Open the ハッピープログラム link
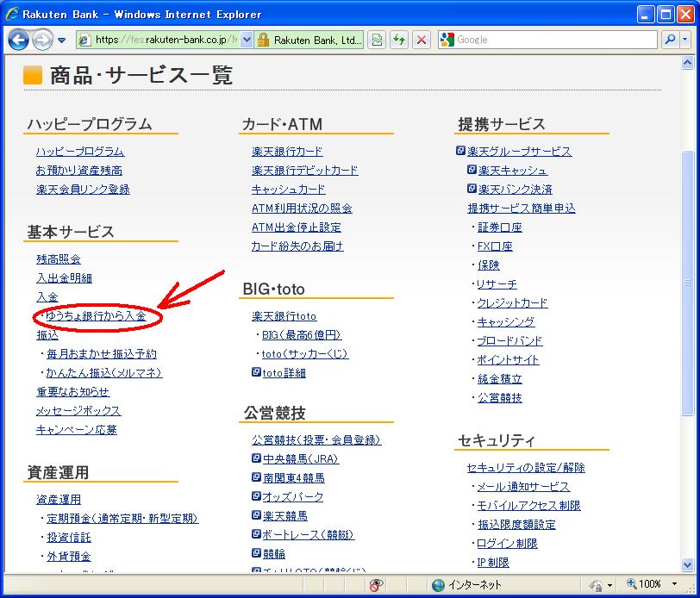700x598 pixels. (x=80, y=152)
